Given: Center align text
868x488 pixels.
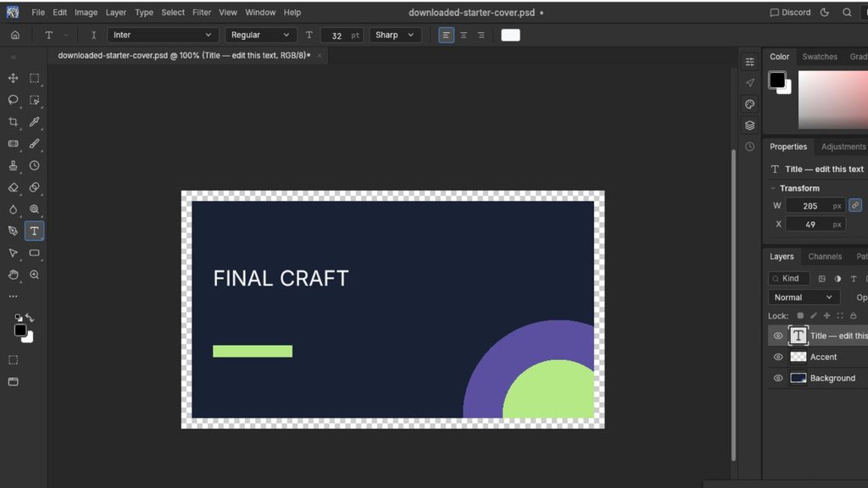Looking at the screenshot, I should click(x=464, y=35).
